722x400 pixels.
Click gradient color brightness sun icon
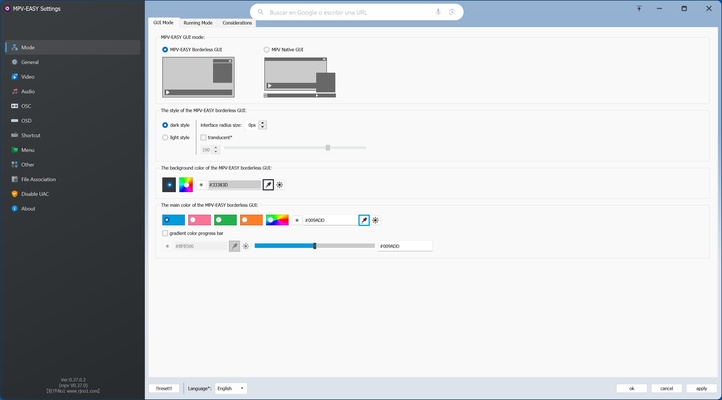pyautogui.click(x=245, y=246)
